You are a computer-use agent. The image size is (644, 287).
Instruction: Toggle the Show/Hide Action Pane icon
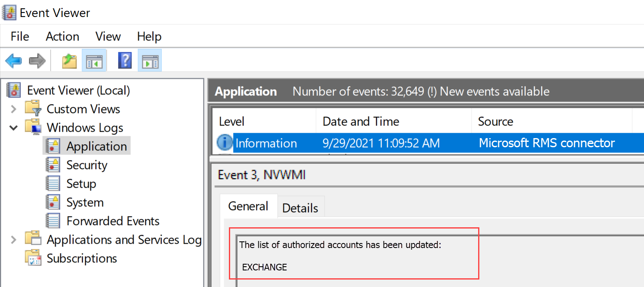[x=150, y=61]
